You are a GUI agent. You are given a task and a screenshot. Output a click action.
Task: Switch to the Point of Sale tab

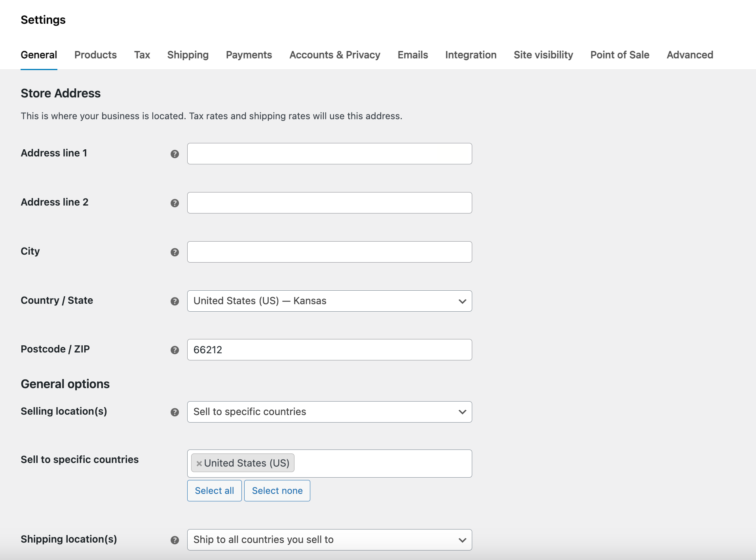pos(619,55)
